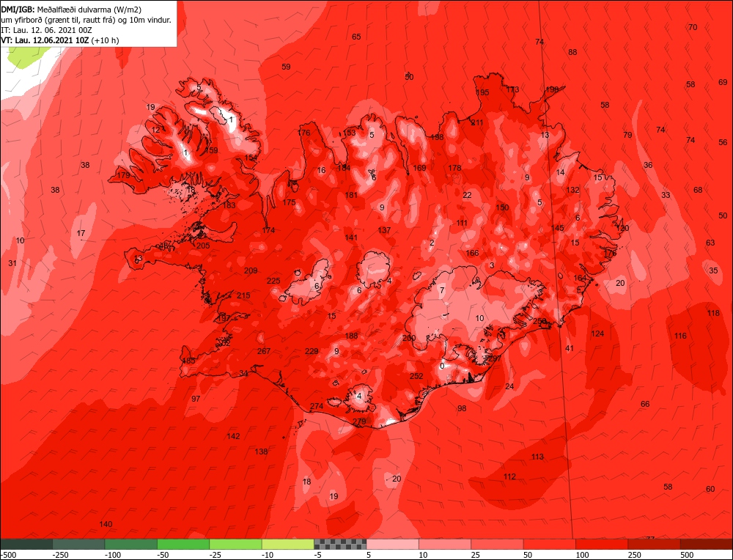Click the ocean value '116'
Image resolution: width=733 pixels, height=560 pixels.
(680, 336)
